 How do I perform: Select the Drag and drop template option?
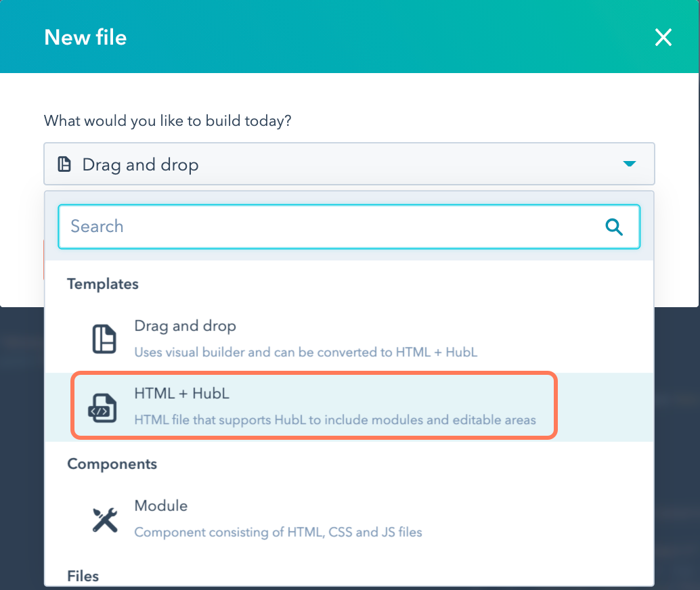tap(349, 339)
